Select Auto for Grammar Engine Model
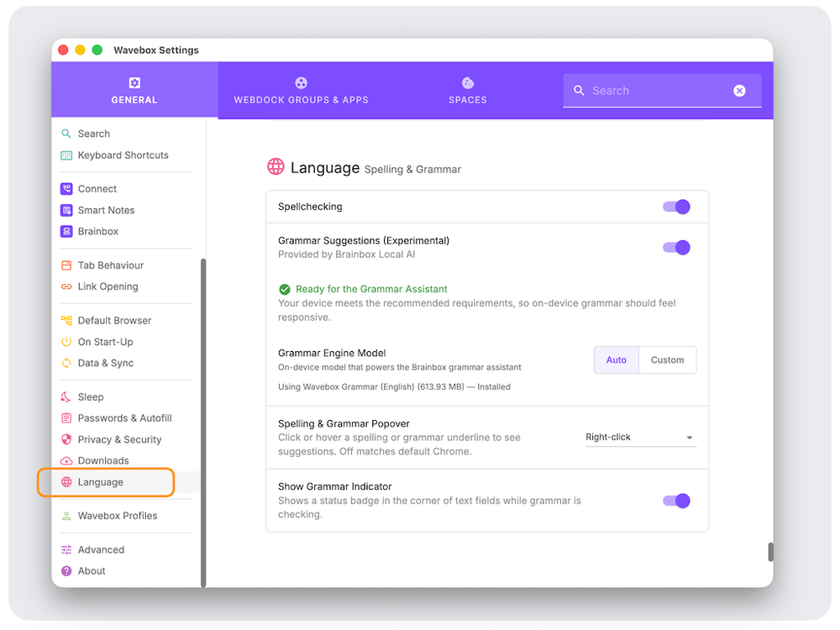 616,360
